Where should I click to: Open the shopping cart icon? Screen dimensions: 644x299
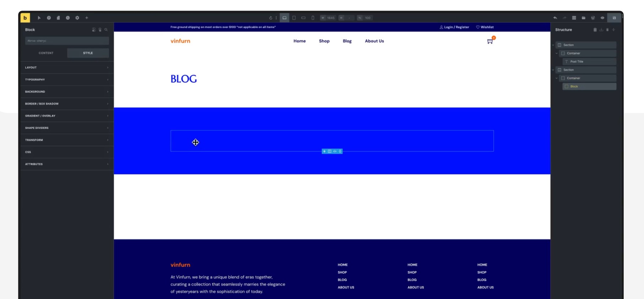click(x=490, y=41)
